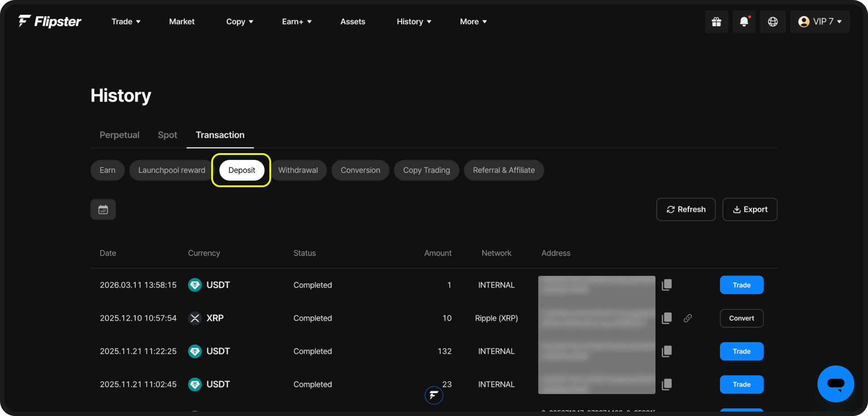Click the Refresh button
868x416 pixels.
[686, 210]
